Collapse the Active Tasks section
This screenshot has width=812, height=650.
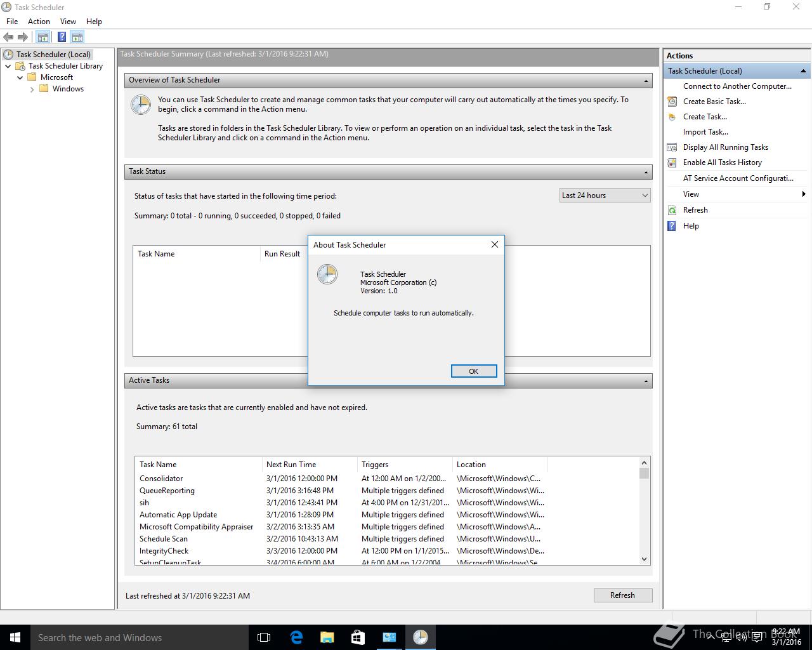[646, 381]
